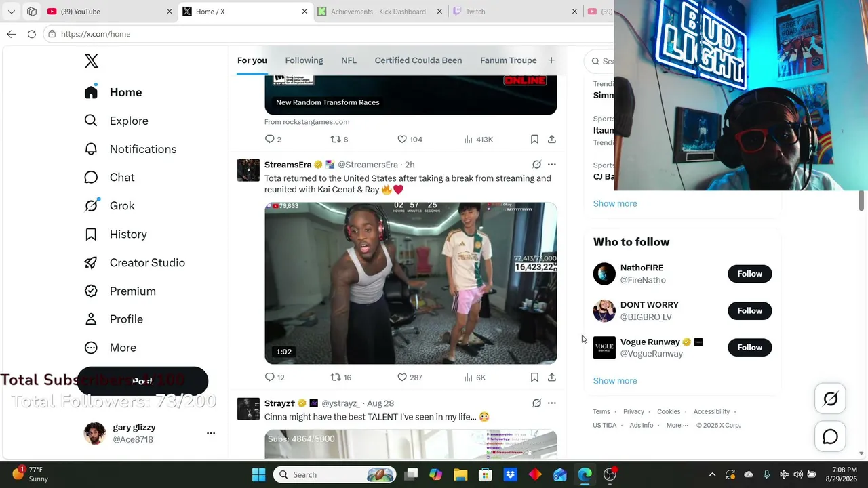Open Microsoft Edge in the taskbar
This screenshot has width=868, height=488.
pos(585,474)
